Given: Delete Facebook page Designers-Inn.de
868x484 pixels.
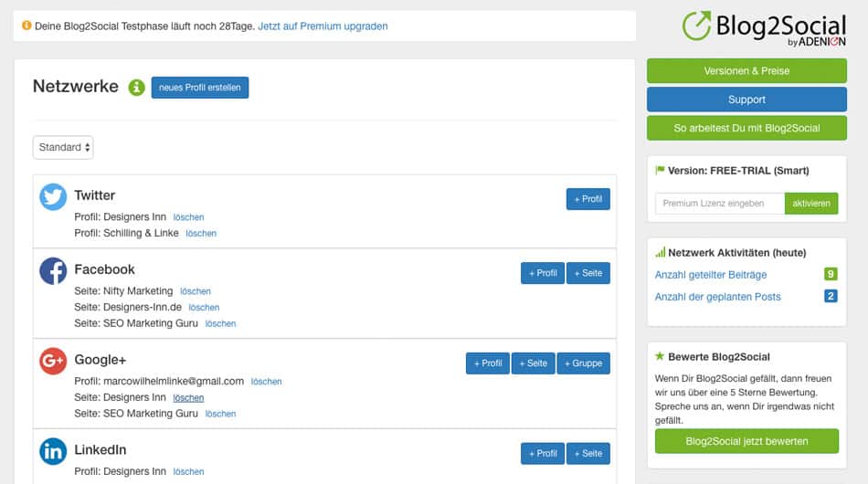Looking at the screenshot, I should 204,307.
